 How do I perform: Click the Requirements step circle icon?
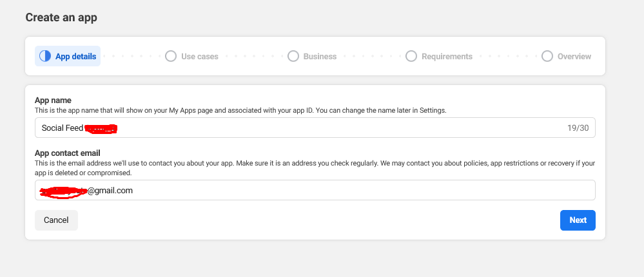(x=411, y=57)
